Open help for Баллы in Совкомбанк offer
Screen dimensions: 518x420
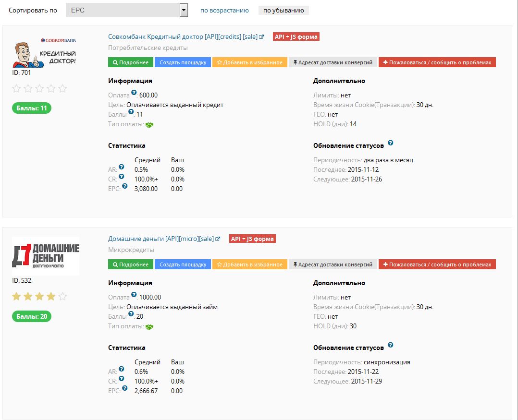click(x=131, y=112)
